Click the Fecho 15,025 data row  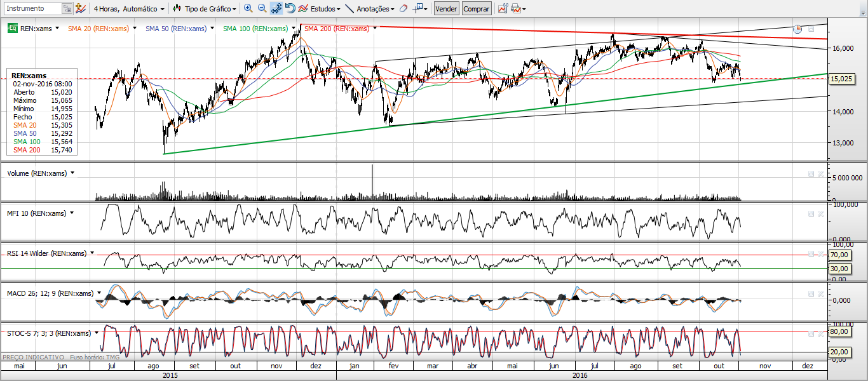coord(43,117)
